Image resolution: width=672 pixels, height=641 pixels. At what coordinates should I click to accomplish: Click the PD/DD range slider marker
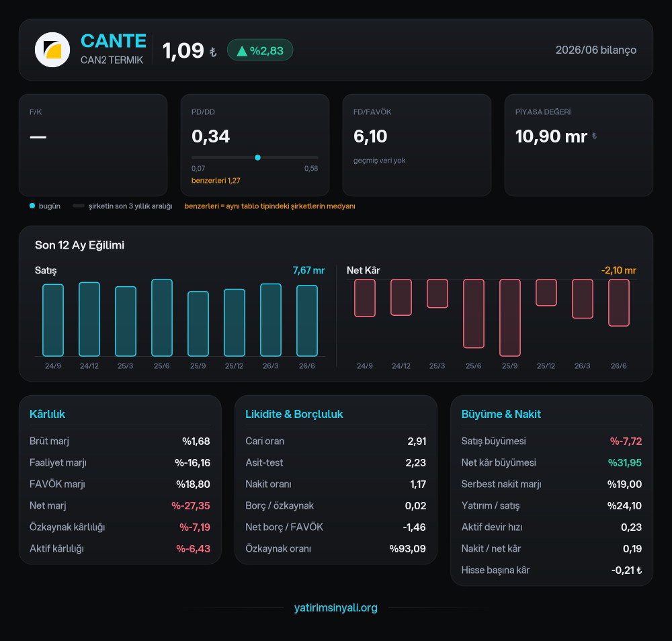(x=257, y=158)
